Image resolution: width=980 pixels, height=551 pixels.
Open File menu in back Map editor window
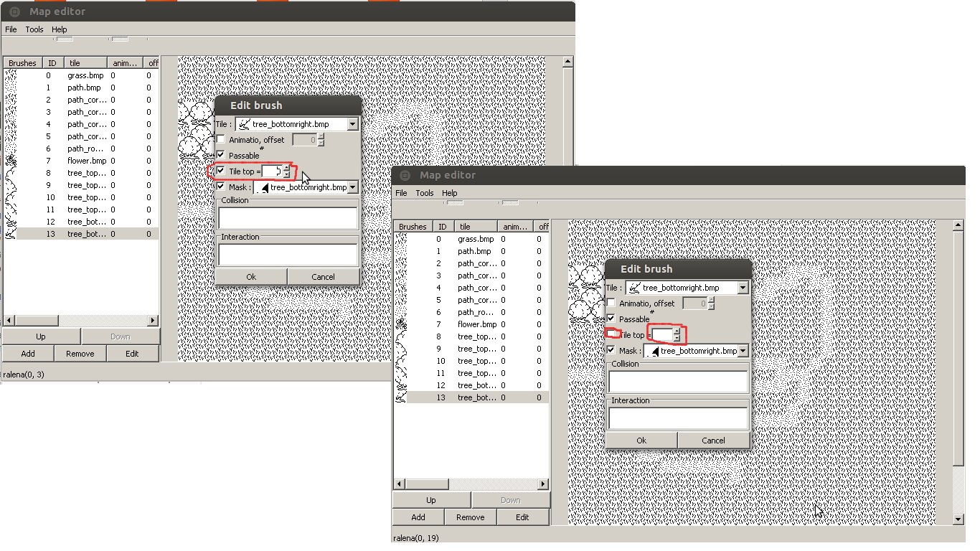click(11, 29)
